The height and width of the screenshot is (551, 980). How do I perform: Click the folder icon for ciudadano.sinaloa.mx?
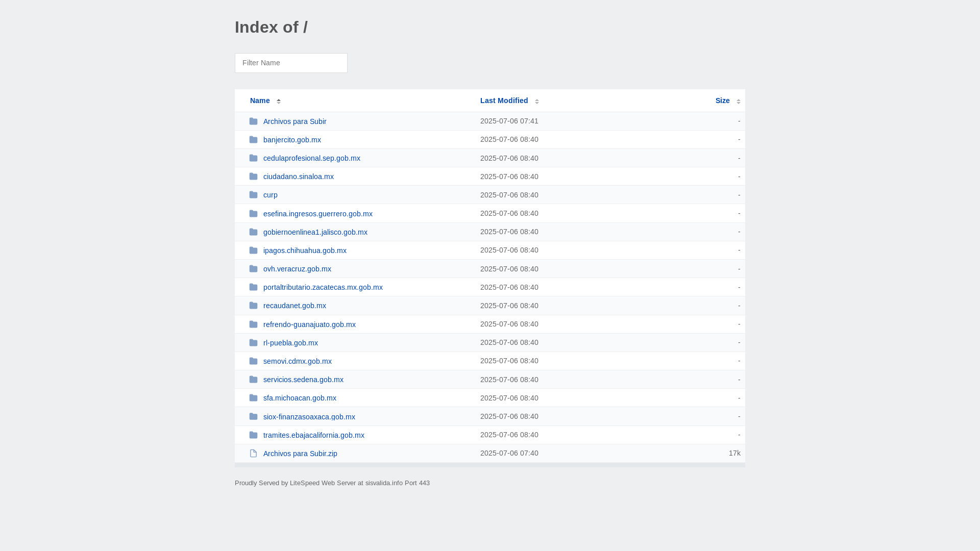point(253,177)
